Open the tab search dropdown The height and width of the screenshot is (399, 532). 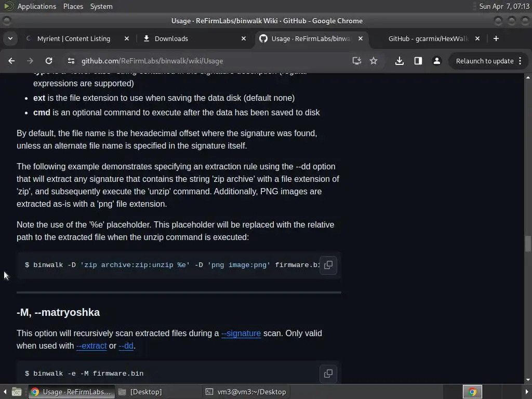(x=10, y=38)
